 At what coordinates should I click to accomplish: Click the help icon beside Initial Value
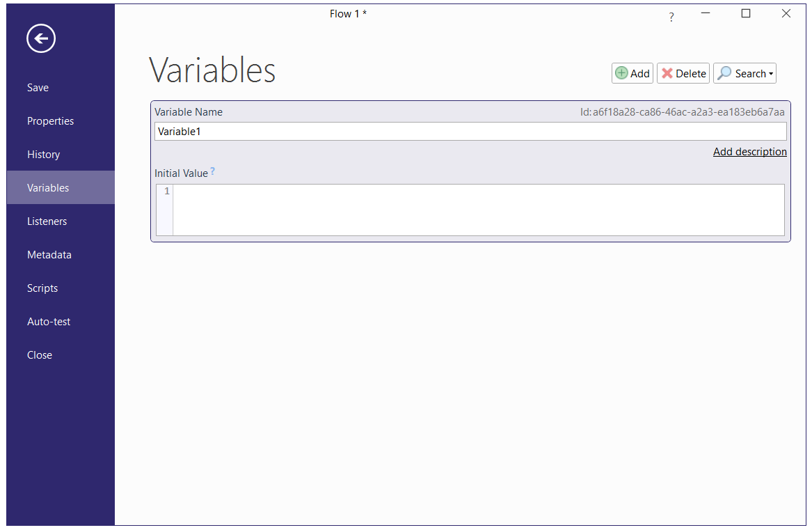click(x=213, y=171)
